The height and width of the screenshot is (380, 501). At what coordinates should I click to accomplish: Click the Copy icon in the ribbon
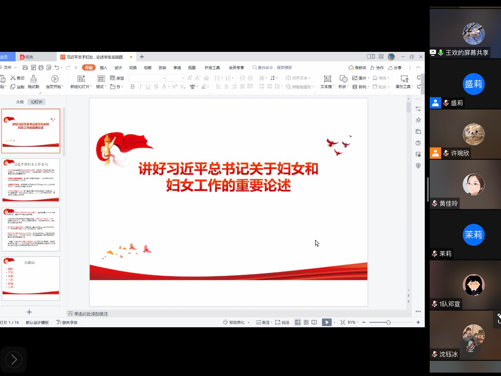13,87
